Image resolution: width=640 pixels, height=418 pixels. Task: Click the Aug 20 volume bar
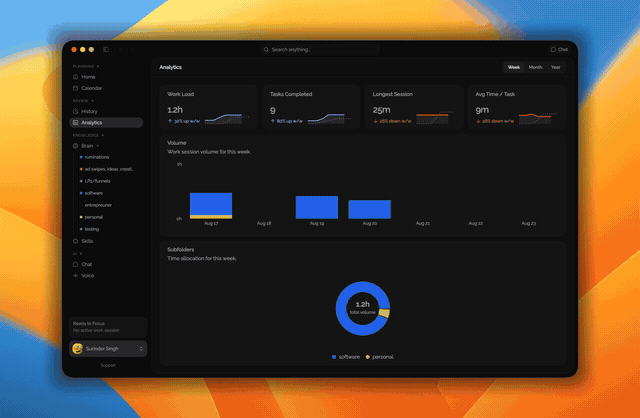[x=369, y=209]
